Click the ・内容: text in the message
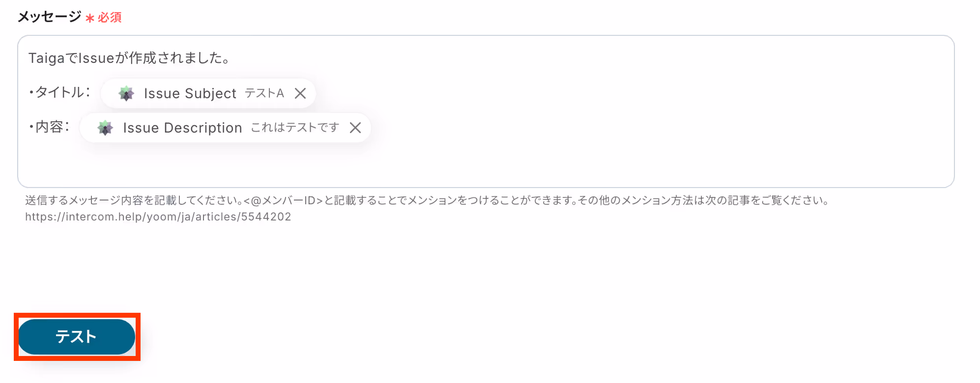 pyautogui.click(x=49, y=127)
